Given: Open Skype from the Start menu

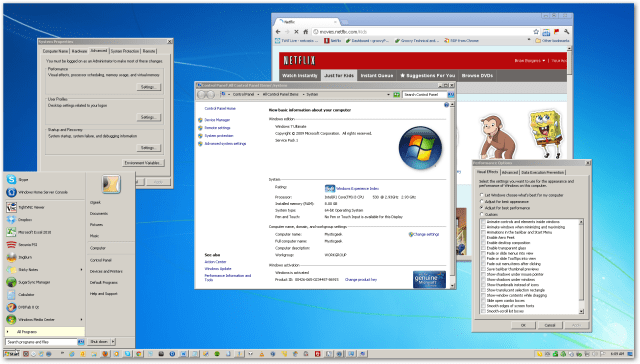Looking at the screenshot, I should (x=17, y=180).
